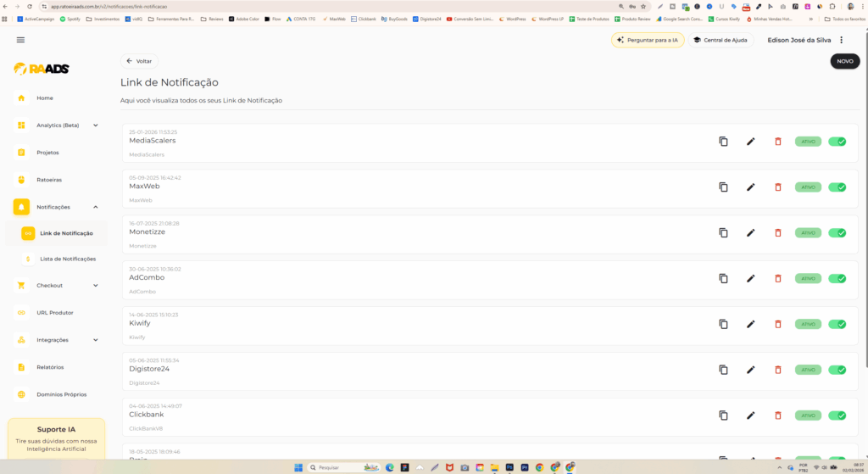Open the Spotify bookmark

click(70, 19)
